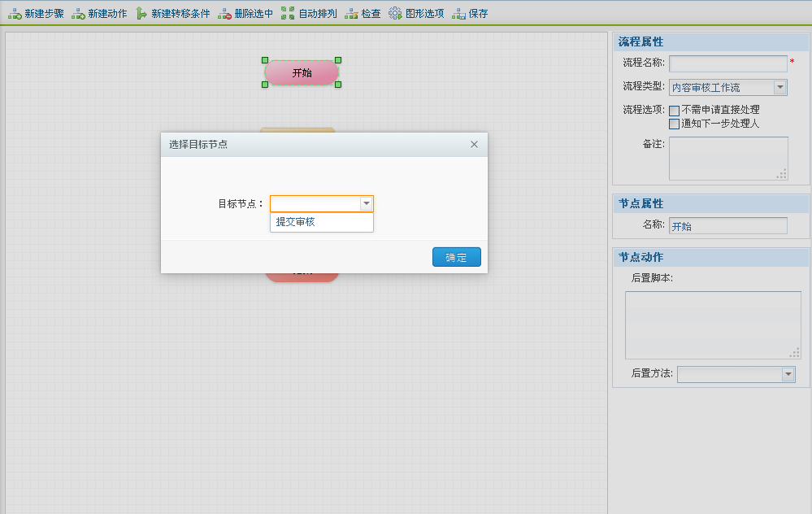Click the 确定 button
Screen dimensions: 812x514
tap(456, 257)
